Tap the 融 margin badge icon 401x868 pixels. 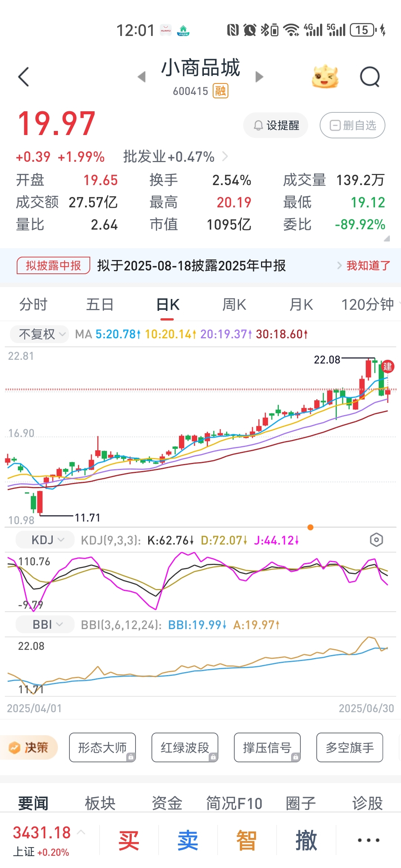[221, 91]
